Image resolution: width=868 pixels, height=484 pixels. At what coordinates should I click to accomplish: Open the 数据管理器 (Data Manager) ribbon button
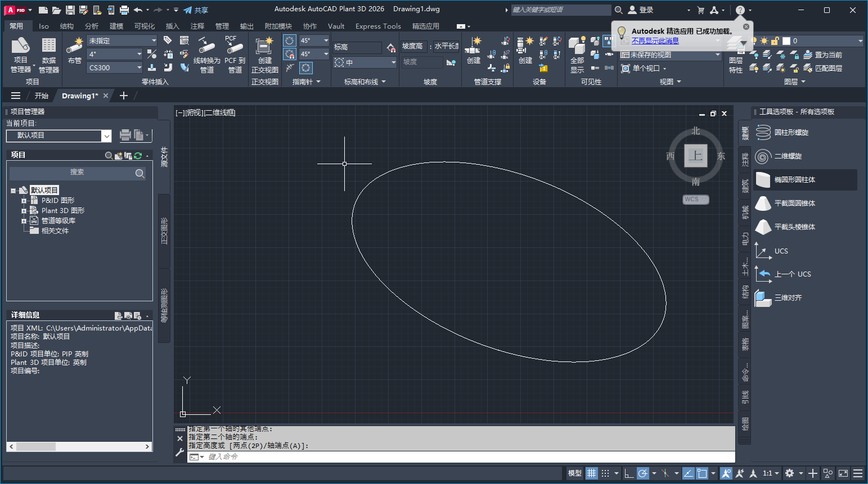[x=49, y=55]
